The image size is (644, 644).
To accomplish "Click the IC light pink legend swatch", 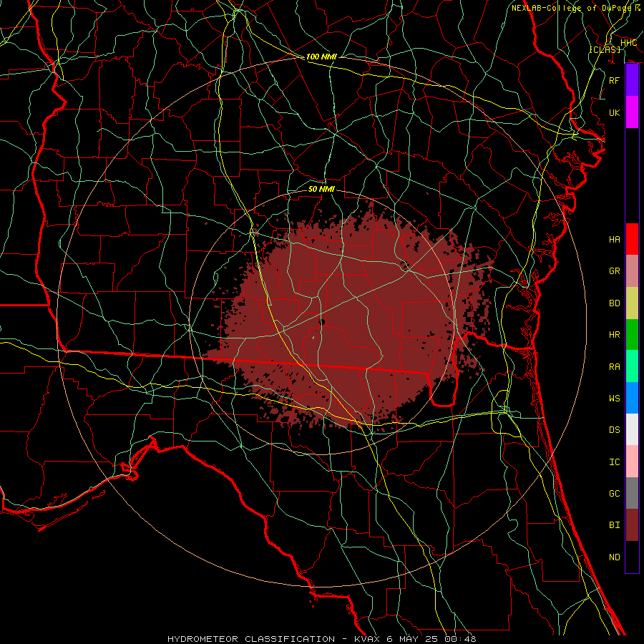I will (632, 462).
